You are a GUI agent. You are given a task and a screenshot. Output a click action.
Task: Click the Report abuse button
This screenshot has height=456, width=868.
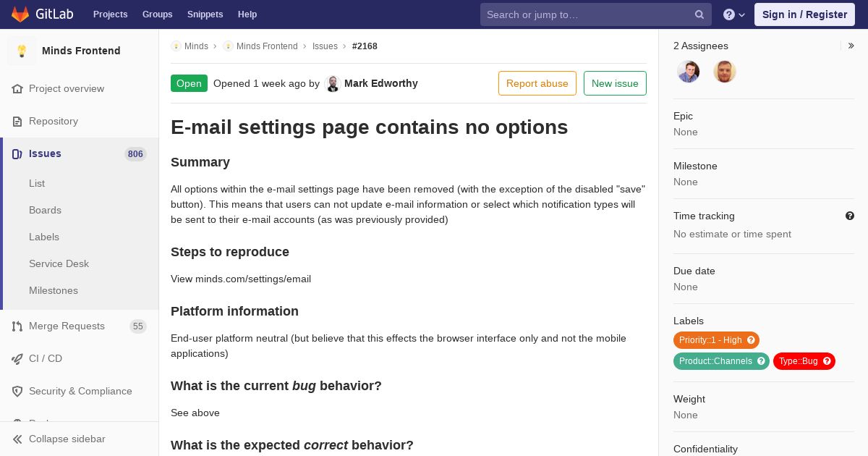537,83
